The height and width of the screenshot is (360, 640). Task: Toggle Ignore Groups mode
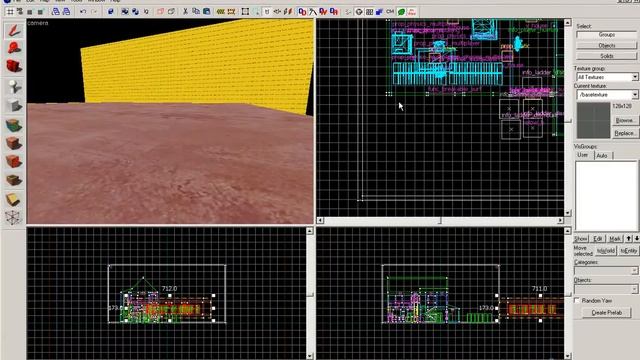click(x=146, y=12)
